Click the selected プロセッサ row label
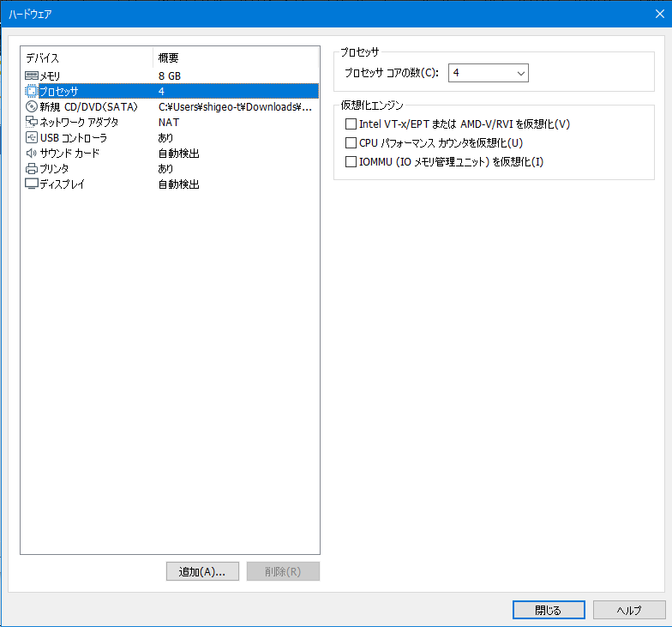672x627 pixels. (58, 91)
